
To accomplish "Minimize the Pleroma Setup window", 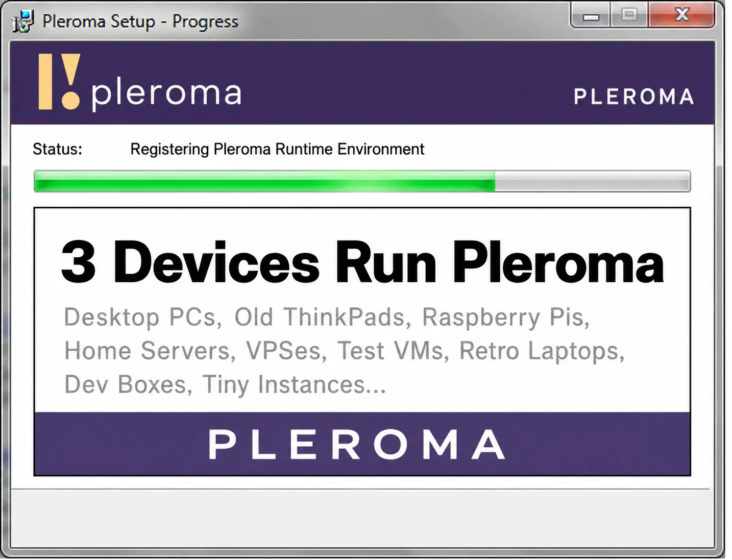I will pyautogui.click(x=591, y=16).
